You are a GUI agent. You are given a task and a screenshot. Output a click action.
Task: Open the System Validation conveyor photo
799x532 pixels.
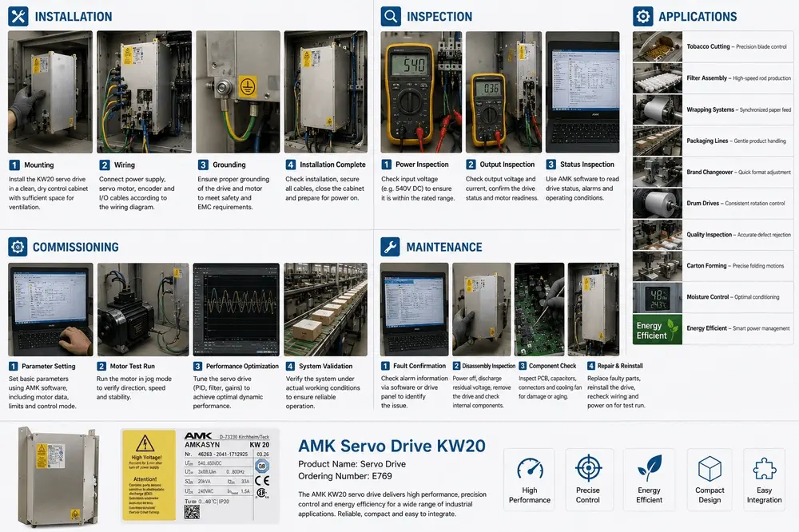point(326,309)
